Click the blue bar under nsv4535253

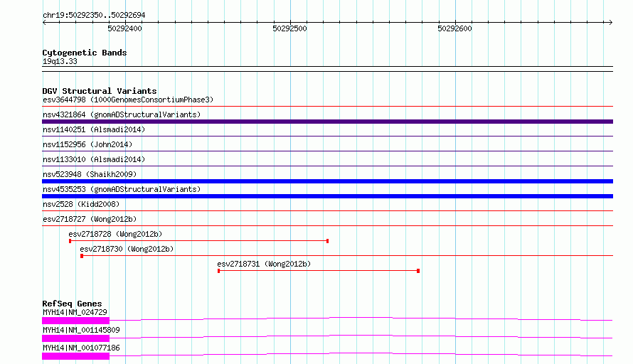(327, 196)
